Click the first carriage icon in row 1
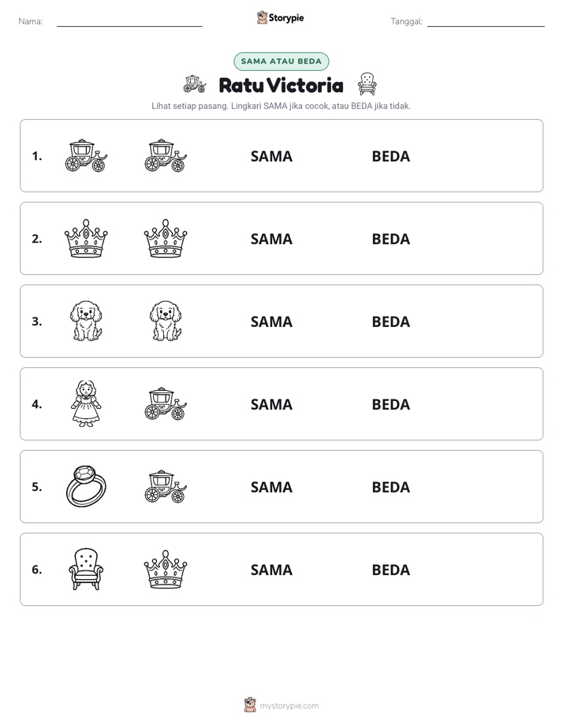Image resolution: width=563 pixels, height=728 pixels. [x=86, y=155]
